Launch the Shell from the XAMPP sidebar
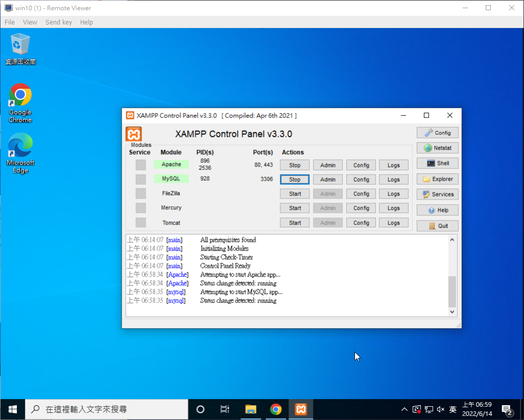 pyautogui.click(x=438, y=163)
